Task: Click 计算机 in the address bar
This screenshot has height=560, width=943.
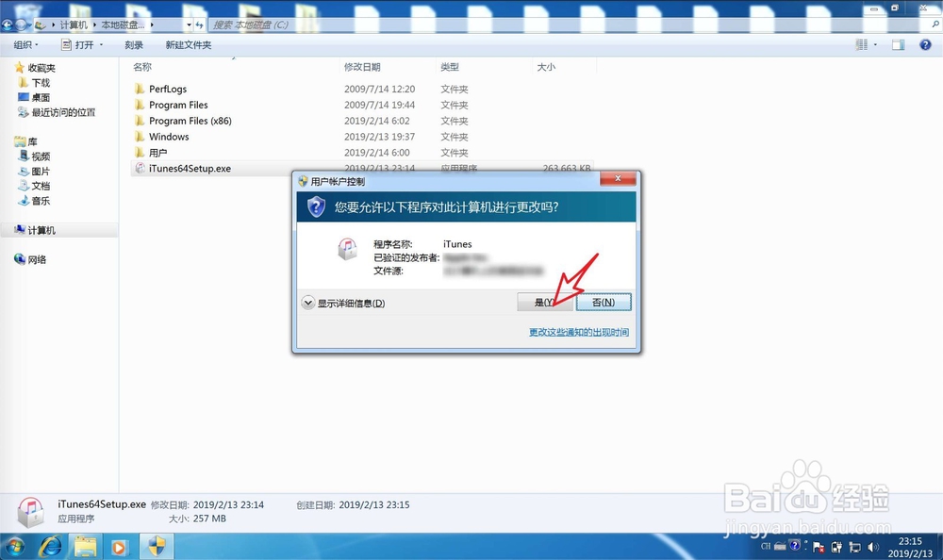Action: pos(74,25)
